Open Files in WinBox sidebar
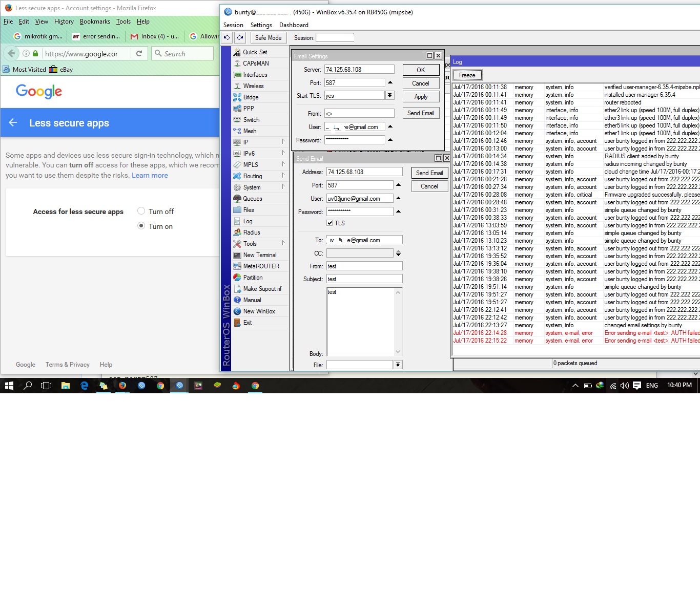Screen dimensions: 700x593 click(249, 210)
